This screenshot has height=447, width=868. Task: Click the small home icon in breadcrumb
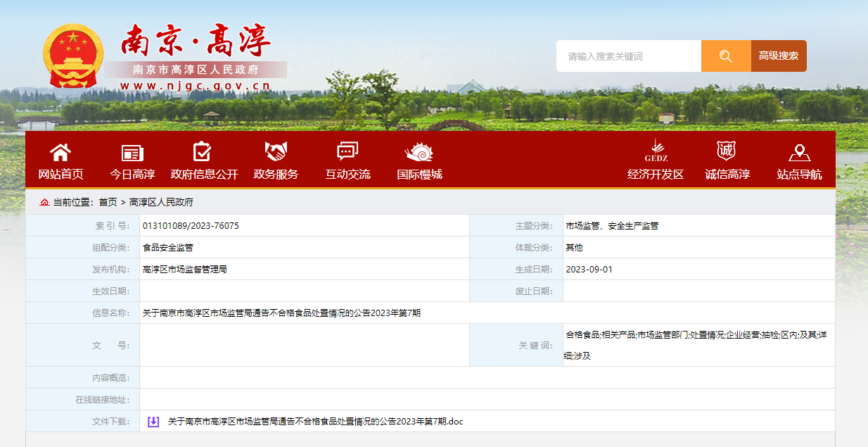[44, 202]
